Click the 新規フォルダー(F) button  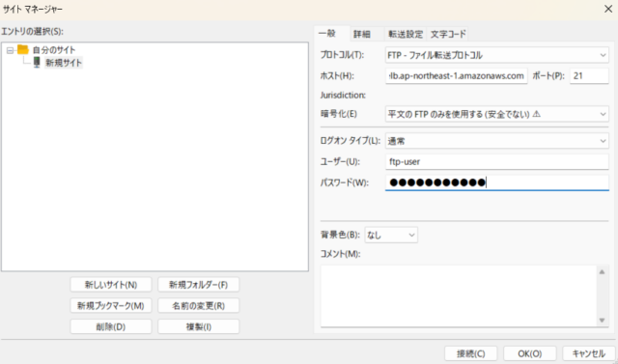coord(198,285)
